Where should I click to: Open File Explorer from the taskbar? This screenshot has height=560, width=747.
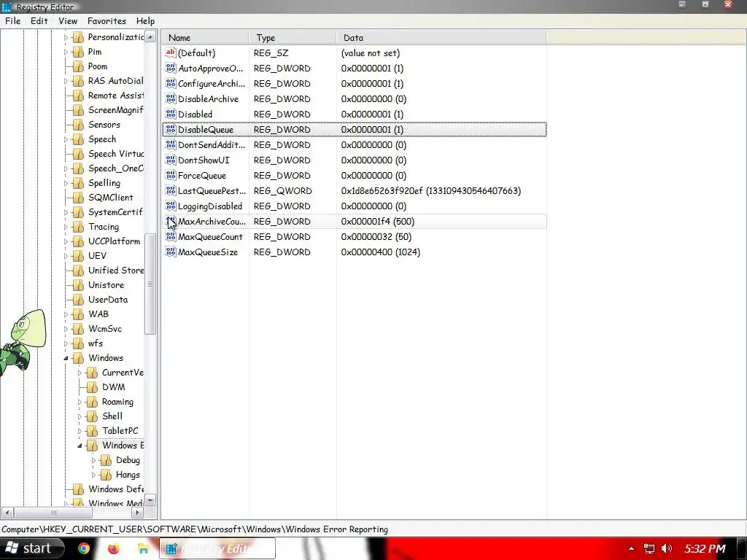point(143,548)
